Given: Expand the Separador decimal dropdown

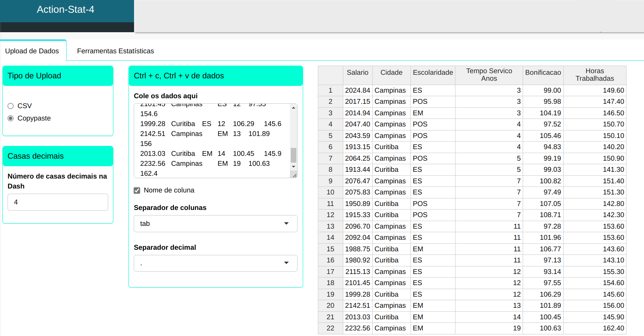Looking at the screenshot, I should pos(215,263).
